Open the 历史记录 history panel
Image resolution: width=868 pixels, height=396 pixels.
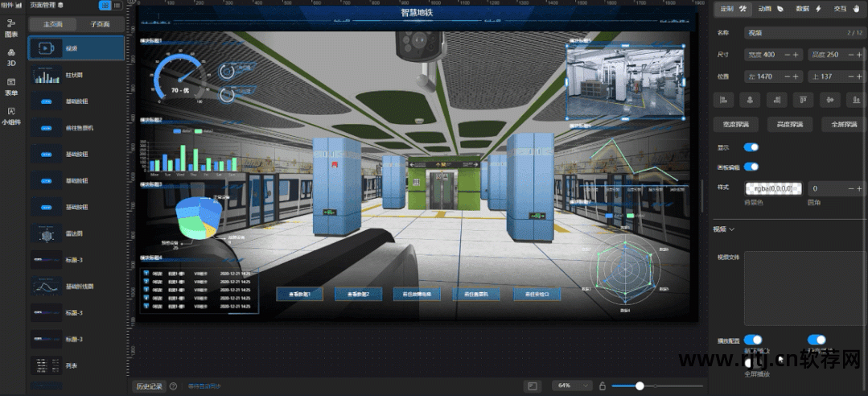click(150, 386)
